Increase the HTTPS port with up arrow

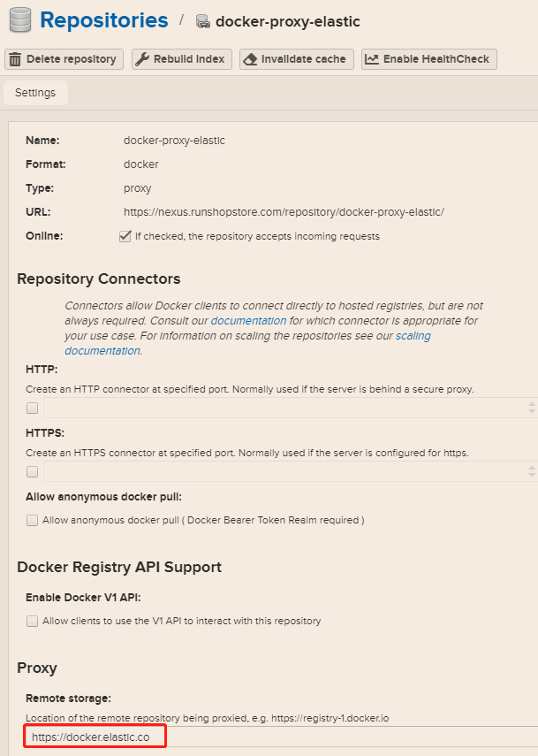(532, 467)
